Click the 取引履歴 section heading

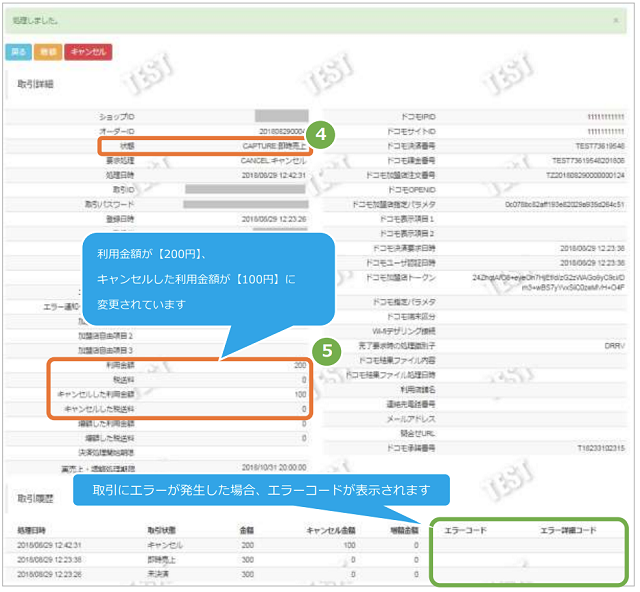coord(35,496)
